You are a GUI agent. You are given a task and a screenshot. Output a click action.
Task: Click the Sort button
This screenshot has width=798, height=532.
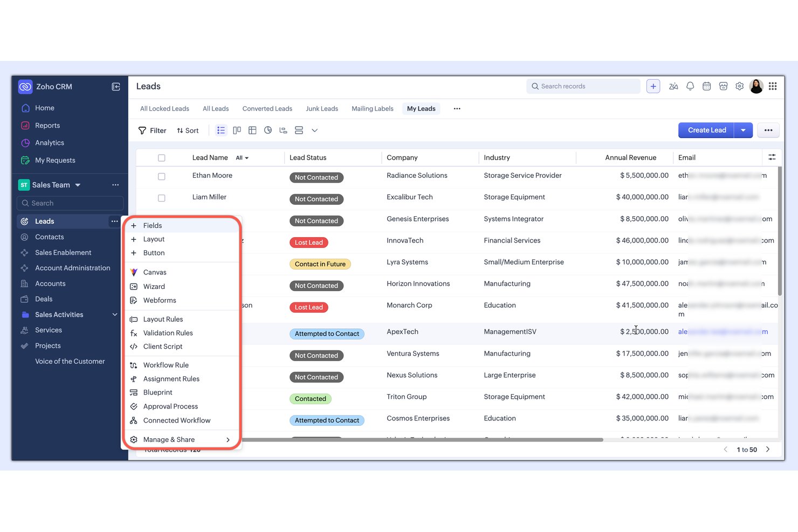point(188,130)
